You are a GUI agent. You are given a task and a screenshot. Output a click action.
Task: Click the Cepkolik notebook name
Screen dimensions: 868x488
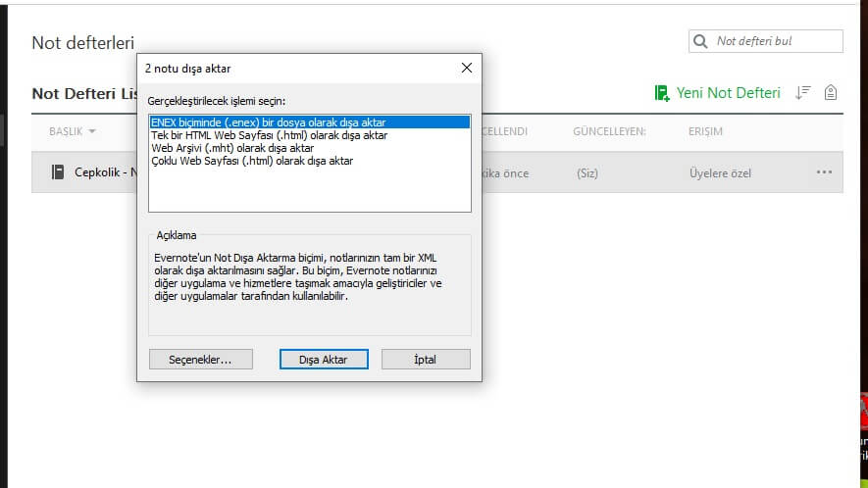[x=106, y=172]
